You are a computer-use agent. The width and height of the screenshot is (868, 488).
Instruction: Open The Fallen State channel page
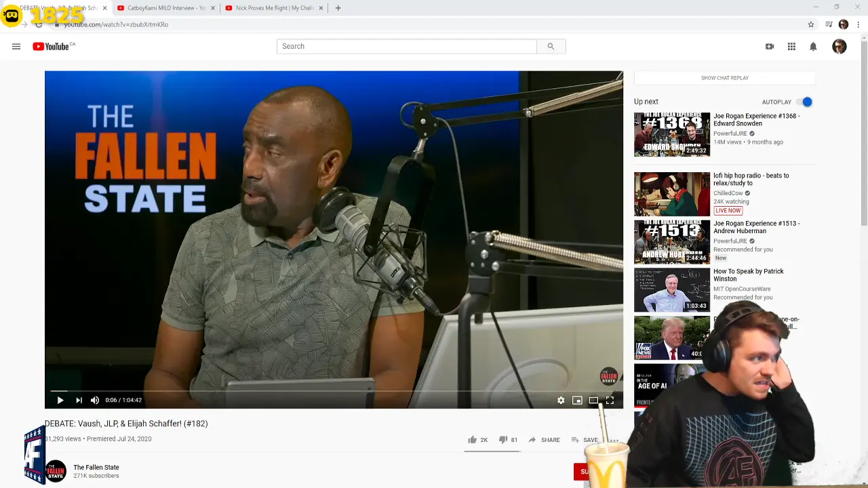[x=96, y=467]
